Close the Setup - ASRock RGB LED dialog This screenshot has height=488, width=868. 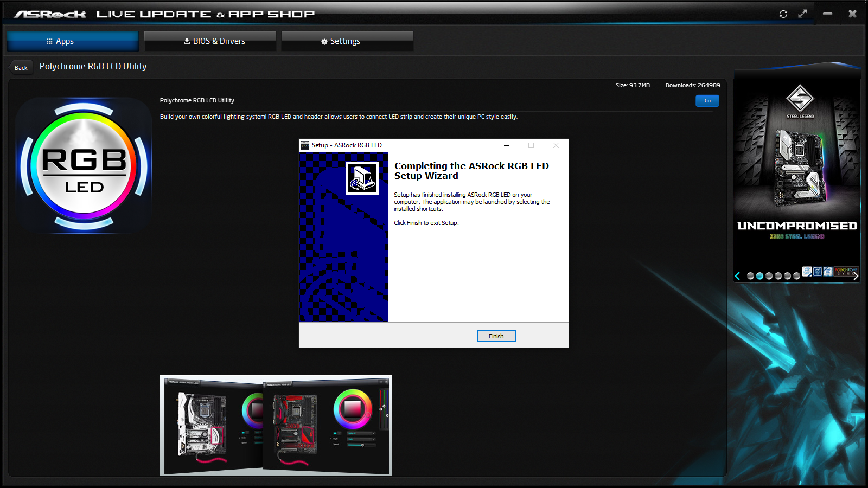pos(556,145)
